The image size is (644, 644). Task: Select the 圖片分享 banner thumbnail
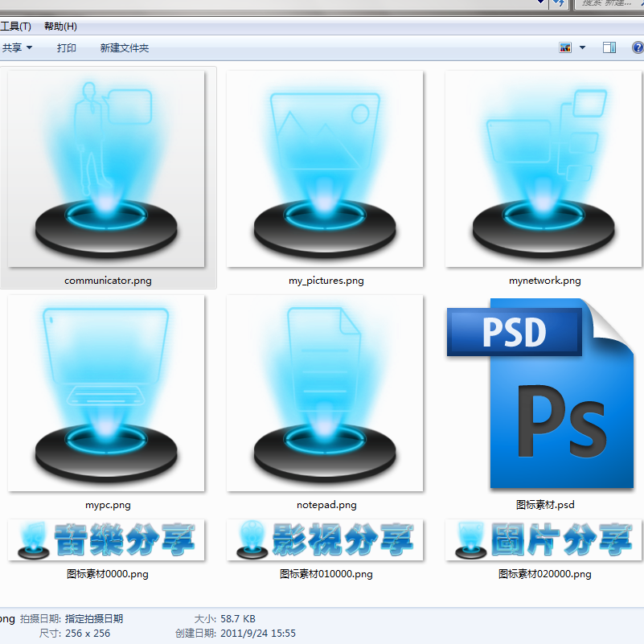pyautogui.click(x=544, y=539)
